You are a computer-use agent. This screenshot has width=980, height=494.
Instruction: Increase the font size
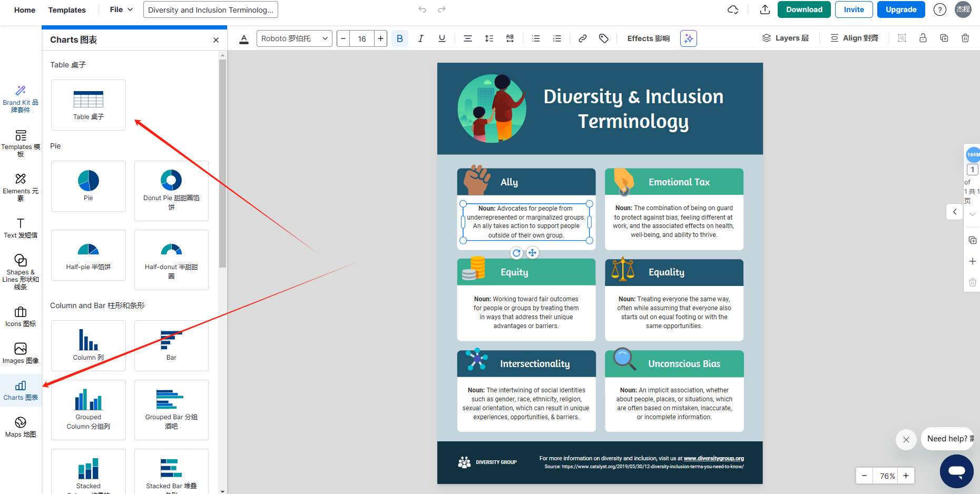380,38
